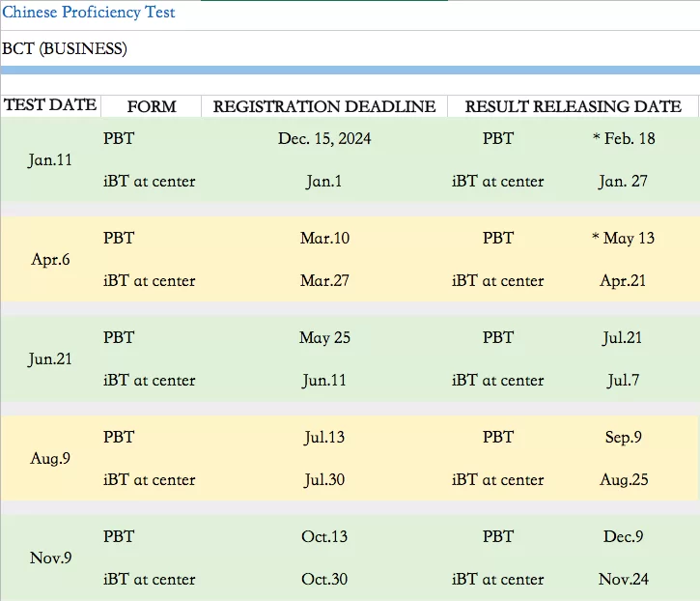Screen dimensions: 700x601
Task: Click the * Feb. 18 result date
Action: (x=624, y=138)
